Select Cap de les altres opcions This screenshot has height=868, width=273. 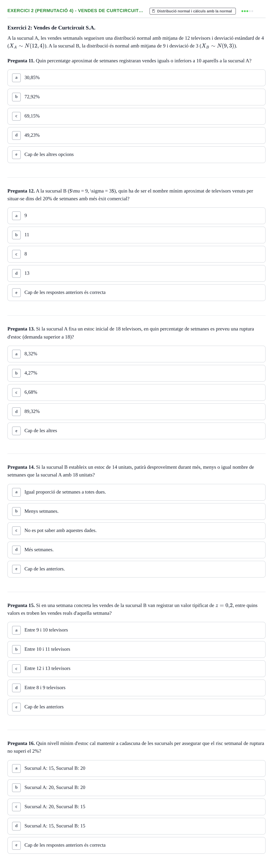point(136,155)
